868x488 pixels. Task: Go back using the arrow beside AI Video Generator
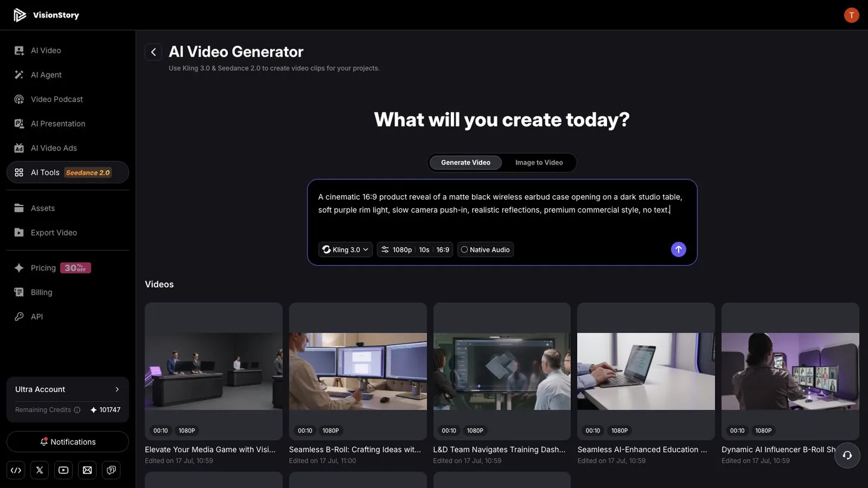(153, 52)
